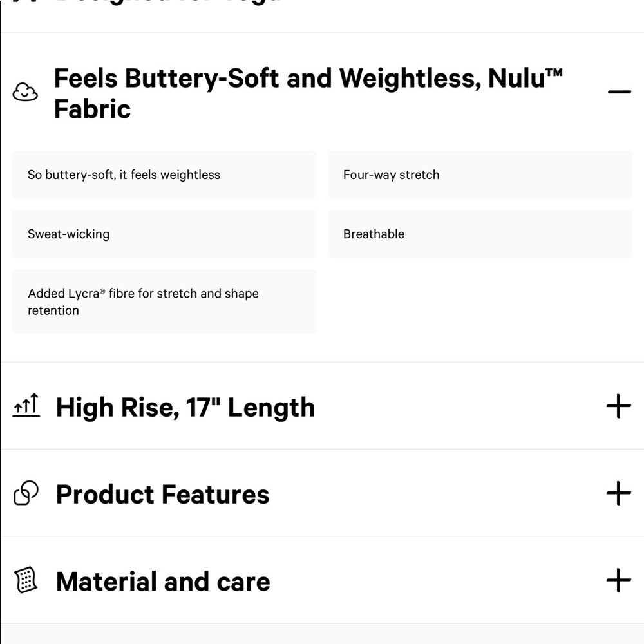The image size is (644, 644).
Task: Expand High Rise, 17" Length with plus icon
Action: [x=618, y=406]
